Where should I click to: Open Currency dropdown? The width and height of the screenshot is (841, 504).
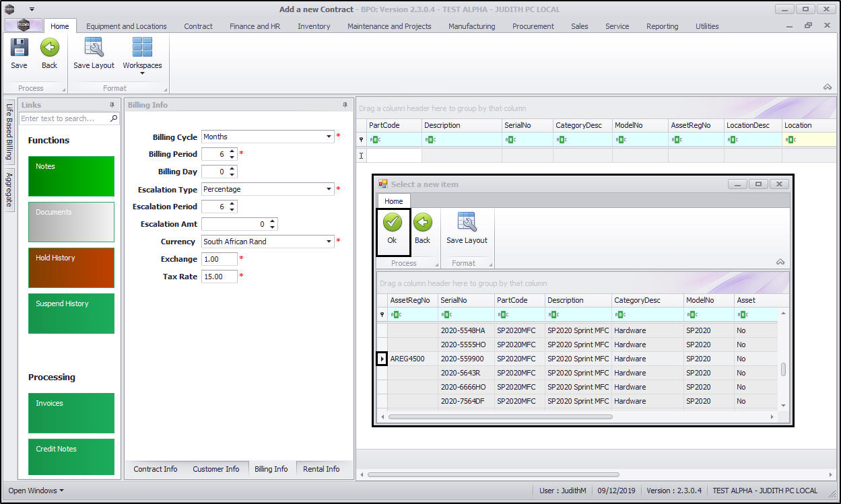(329, 242)
